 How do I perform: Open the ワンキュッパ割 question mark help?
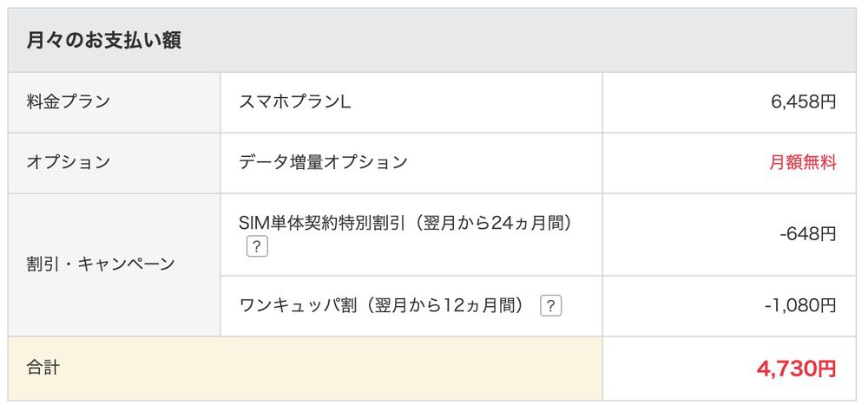[x=550, y=306]
